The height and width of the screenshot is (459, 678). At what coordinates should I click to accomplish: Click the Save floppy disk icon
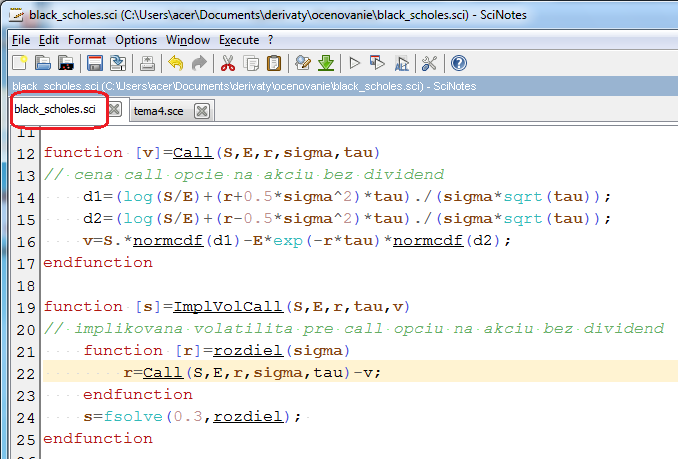tap(95, 64)
